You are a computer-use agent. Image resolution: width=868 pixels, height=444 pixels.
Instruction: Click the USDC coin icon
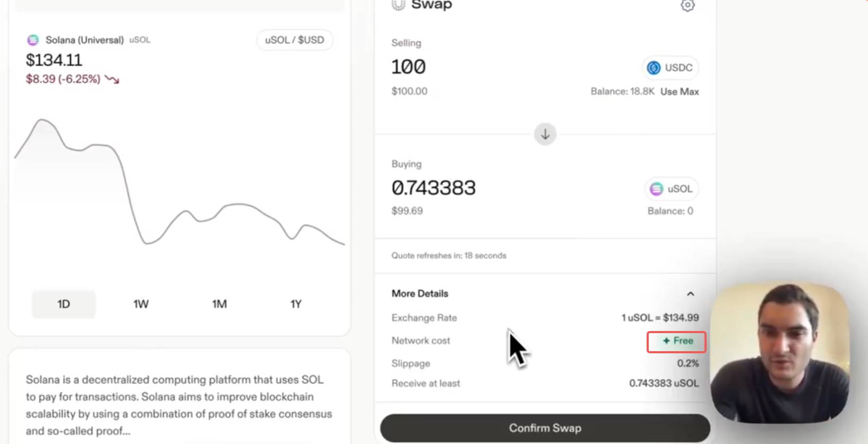[654, 68]
